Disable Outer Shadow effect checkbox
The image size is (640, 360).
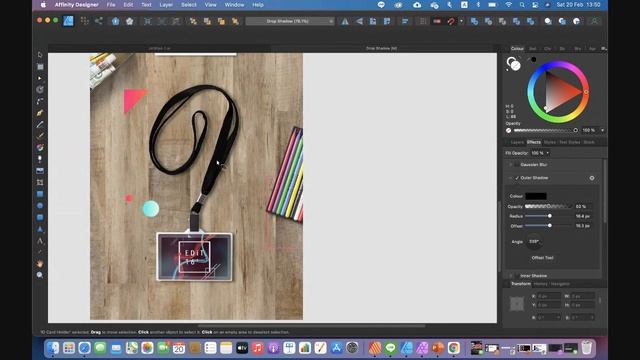pyautogui.click(x=517, y=178)
